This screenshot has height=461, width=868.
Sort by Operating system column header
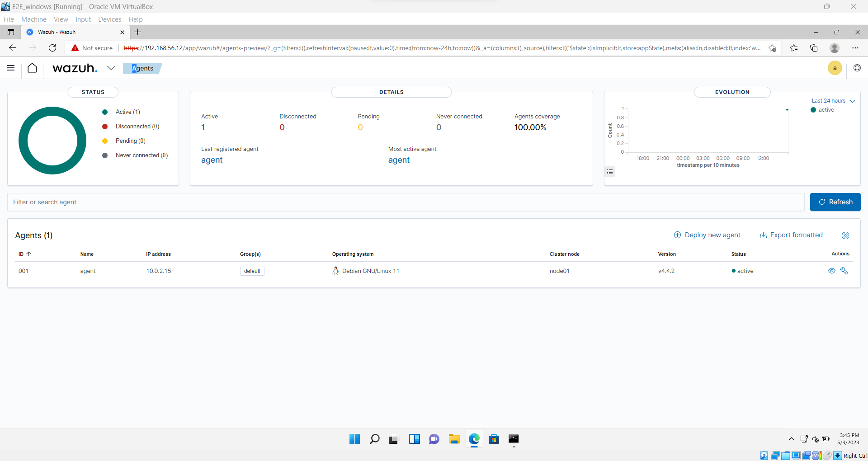pos(353,254)
